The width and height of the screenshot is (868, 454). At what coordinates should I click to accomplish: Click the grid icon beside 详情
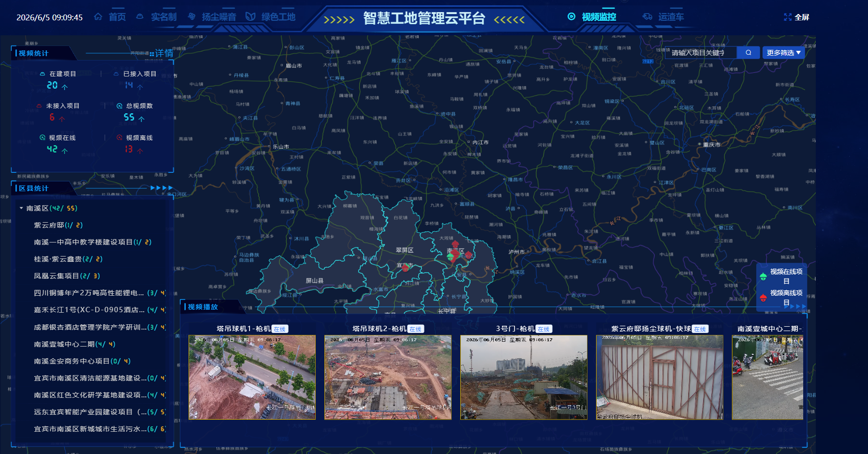(152, 54)
